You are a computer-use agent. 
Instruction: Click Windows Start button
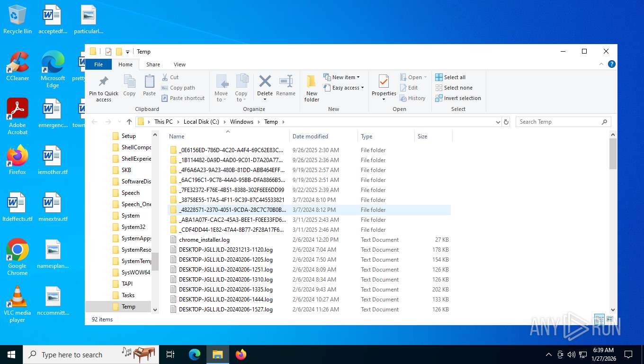pos(11,355)
